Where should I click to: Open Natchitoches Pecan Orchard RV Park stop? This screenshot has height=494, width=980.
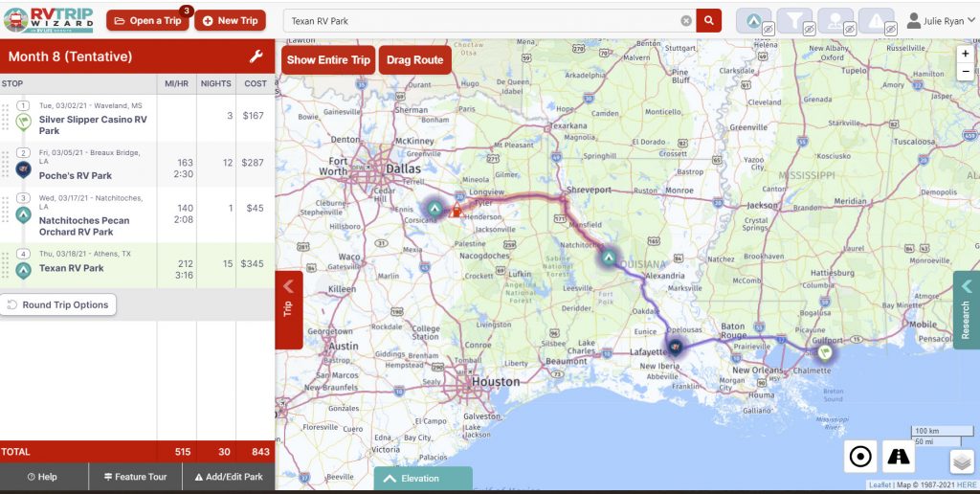tap(84, 226)
